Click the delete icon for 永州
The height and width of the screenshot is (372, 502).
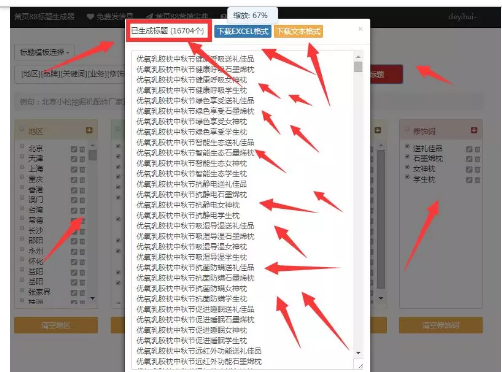point(82,252)
